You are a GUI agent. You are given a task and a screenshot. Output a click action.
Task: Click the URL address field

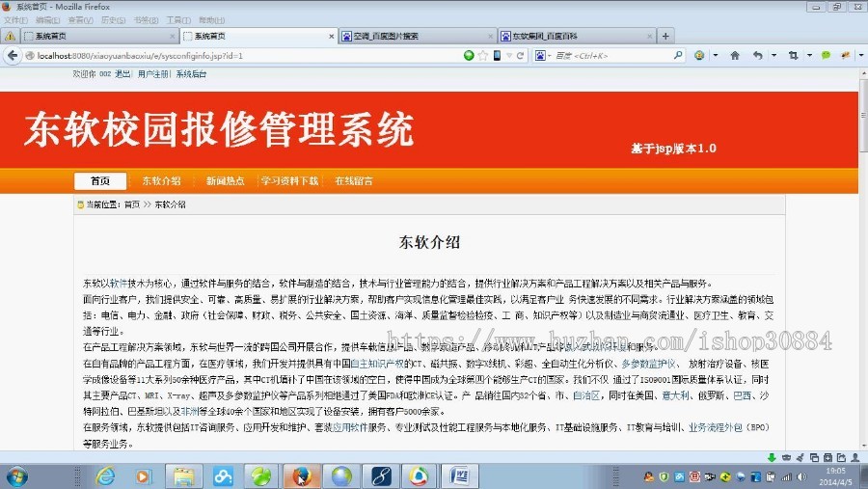tap(244, 55)
